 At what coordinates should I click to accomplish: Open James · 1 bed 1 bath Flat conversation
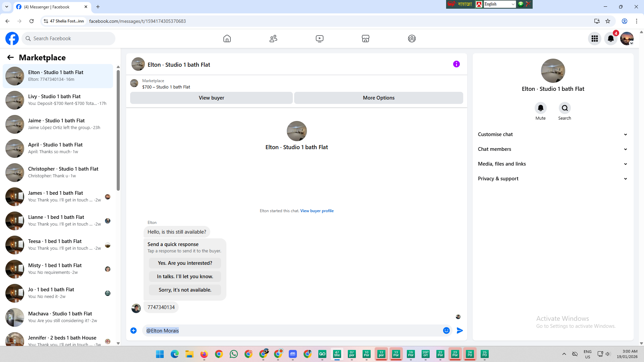[58, 197]
